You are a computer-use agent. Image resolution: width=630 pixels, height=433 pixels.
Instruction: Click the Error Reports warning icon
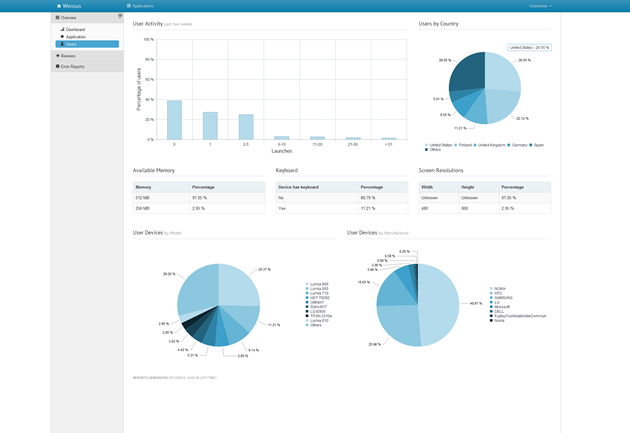click(58, 67)
